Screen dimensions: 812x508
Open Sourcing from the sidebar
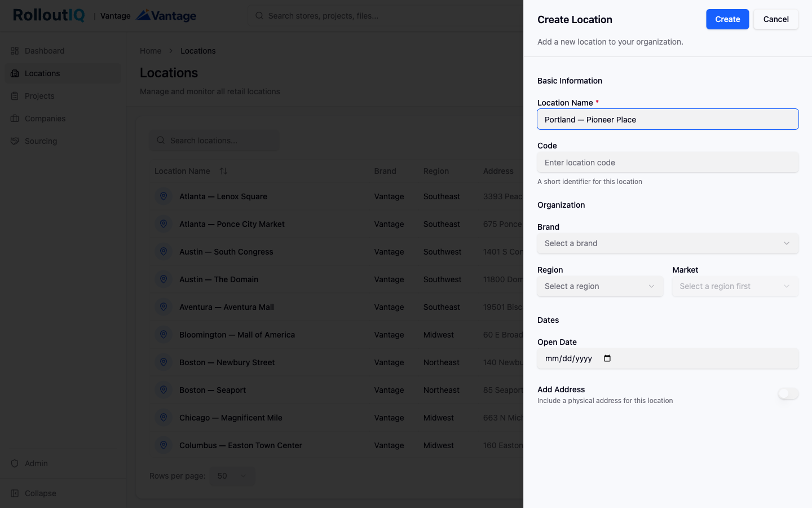[x=63, y=141]
